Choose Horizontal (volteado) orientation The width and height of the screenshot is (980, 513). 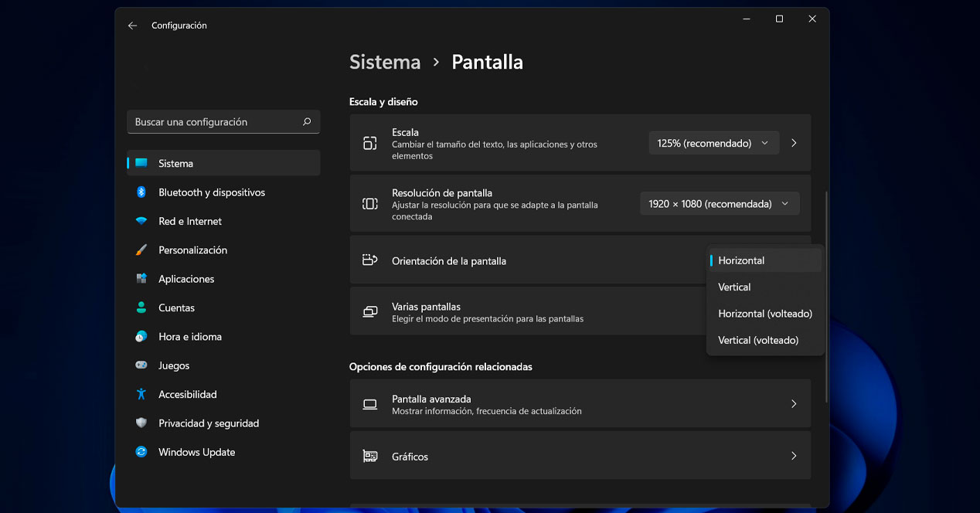pos(764,313)
